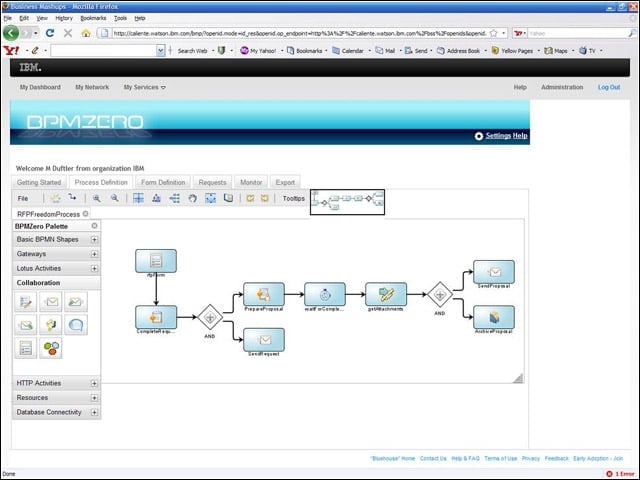Expand the Resources palette section
640x480 pixels.
[94, 398]
